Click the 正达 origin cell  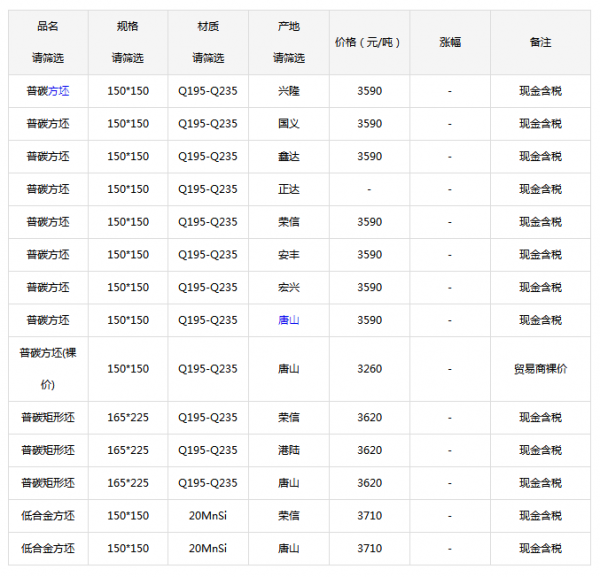[289, 189]
